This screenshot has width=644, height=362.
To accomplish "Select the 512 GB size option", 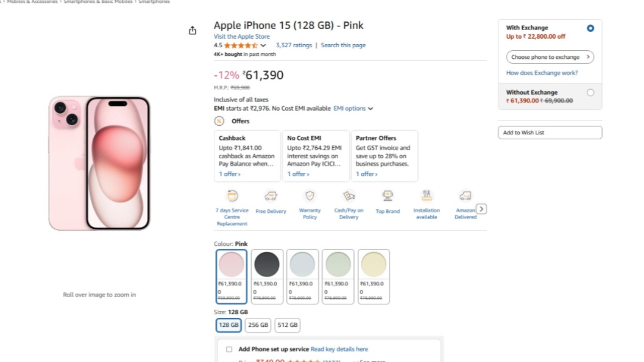I will pos(287,325).
